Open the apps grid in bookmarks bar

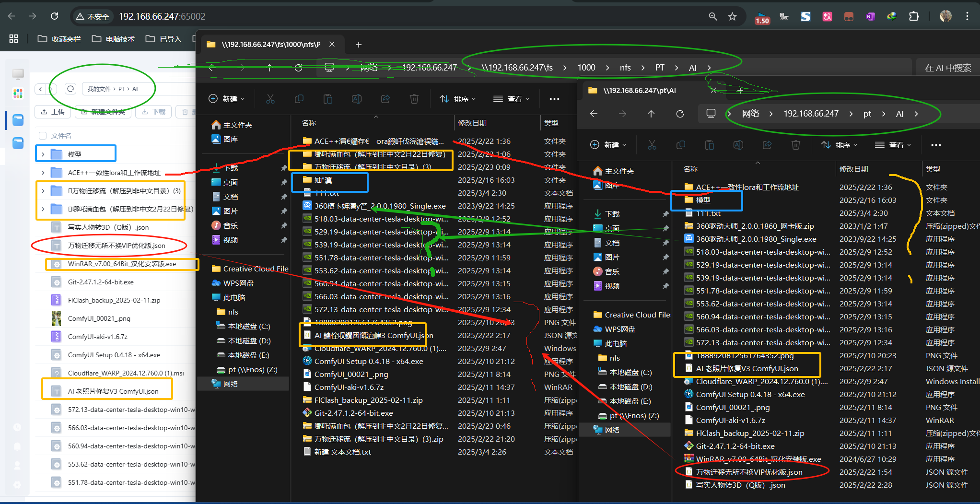[x=13, y=39]
